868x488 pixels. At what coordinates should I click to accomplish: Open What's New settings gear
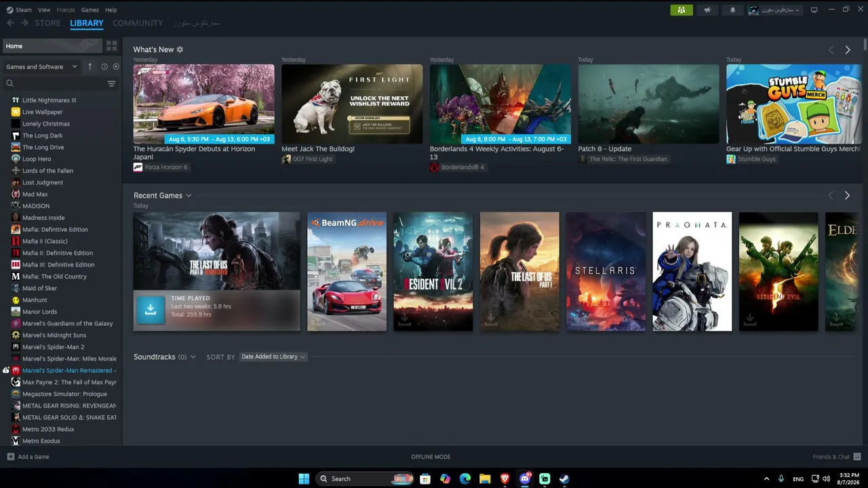point(180,49)
